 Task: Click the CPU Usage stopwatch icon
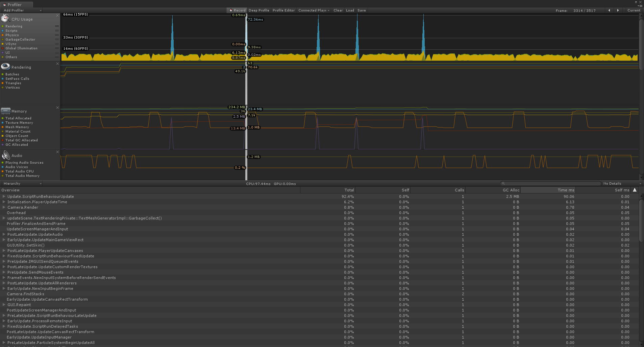click(x=5, y=19)
